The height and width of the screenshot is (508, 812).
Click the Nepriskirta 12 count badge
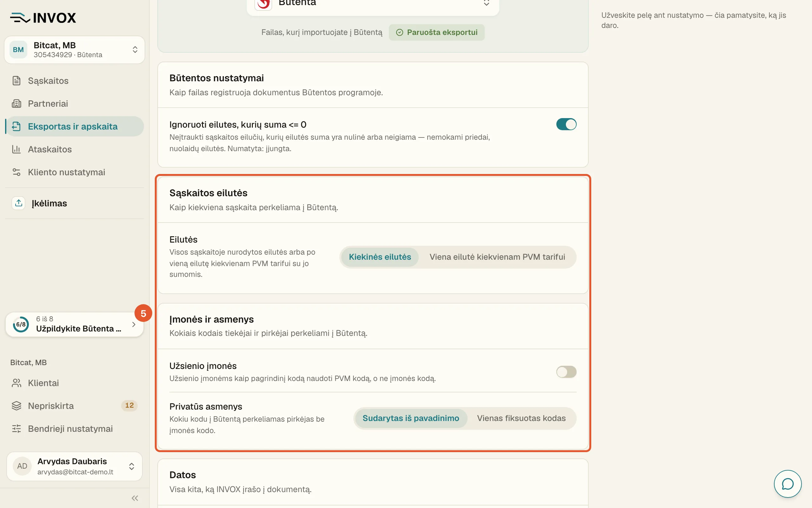pos(129,405)
